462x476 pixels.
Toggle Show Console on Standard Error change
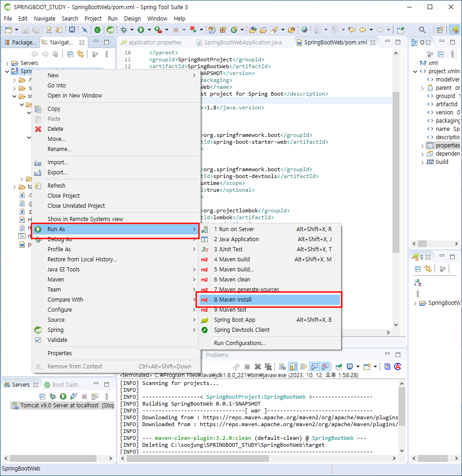pyautogui.click(x=325, y=367)
